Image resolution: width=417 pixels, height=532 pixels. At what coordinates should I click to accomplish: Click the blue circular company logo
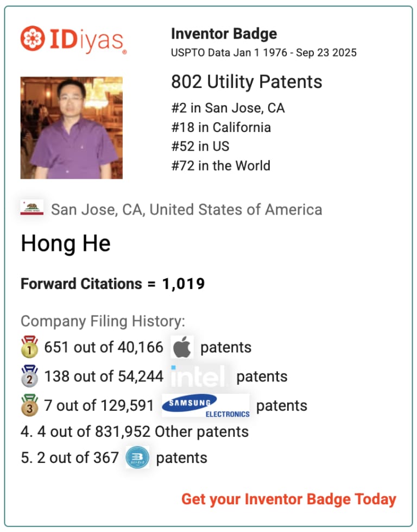(137, 458)
